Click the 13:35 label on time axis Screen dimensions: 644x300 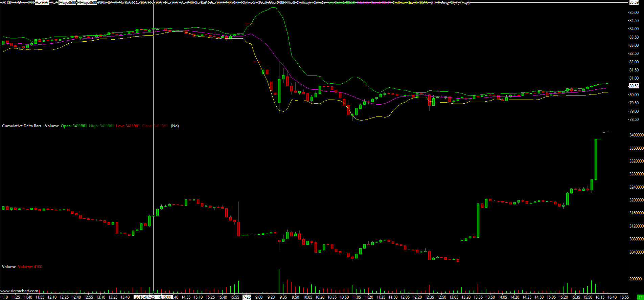pyautogui.click(x=478, y=297)
